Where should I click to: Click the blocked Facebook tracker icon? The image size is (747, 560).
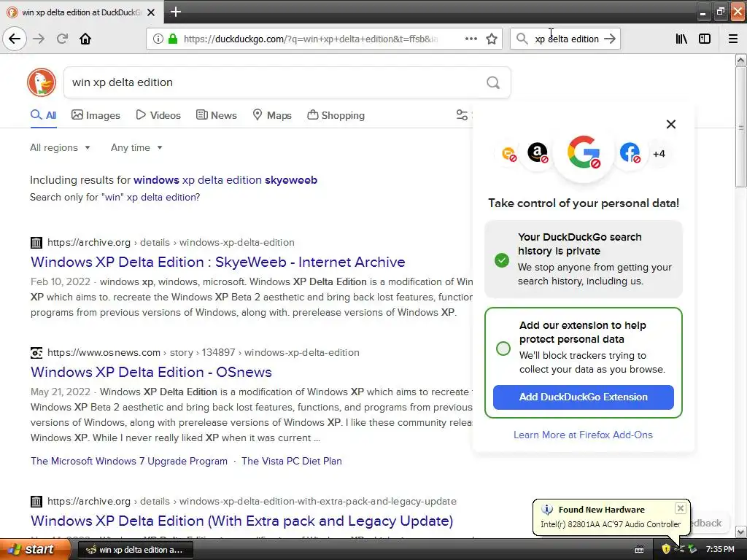[630, 153]
